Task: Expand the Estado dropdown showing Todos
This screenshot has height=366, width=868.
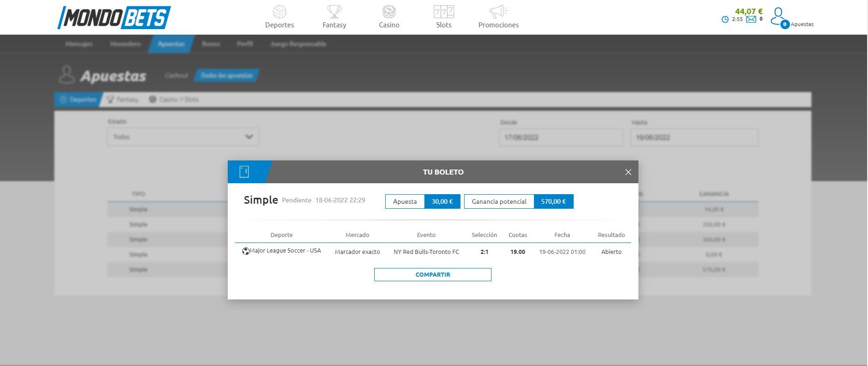Action: pyautogui.click(x=183, y=137)
